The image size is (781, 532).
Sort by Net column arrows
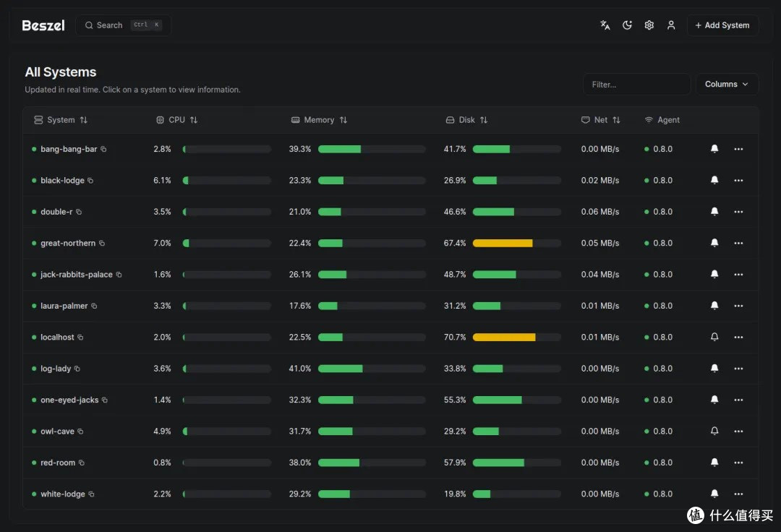coord(616,120)
